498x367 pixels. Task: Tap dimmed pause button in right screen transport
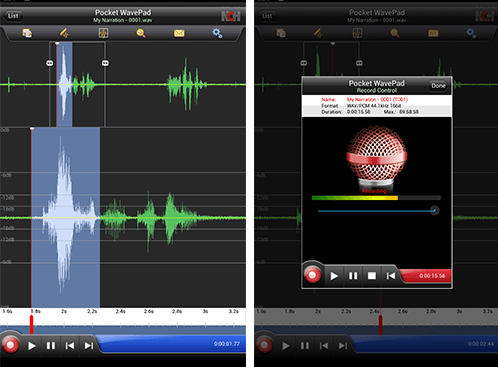305,346
